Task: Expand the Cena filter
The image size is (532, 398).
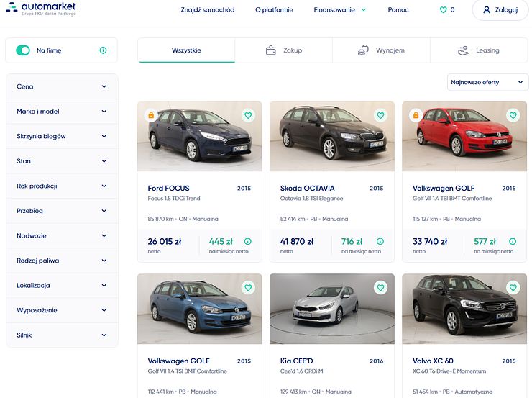Action: point(61,86)
